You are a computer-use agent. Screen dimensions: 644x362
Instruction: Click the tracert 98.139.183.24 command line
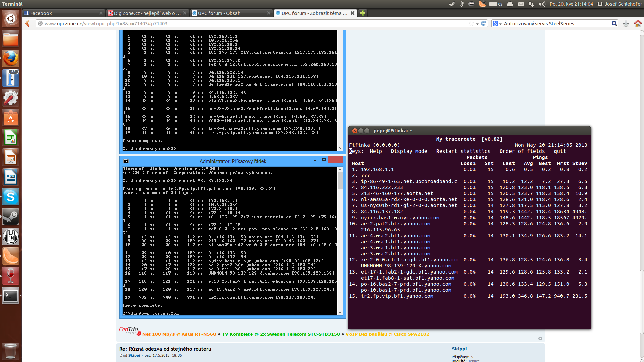click(177, 181)
